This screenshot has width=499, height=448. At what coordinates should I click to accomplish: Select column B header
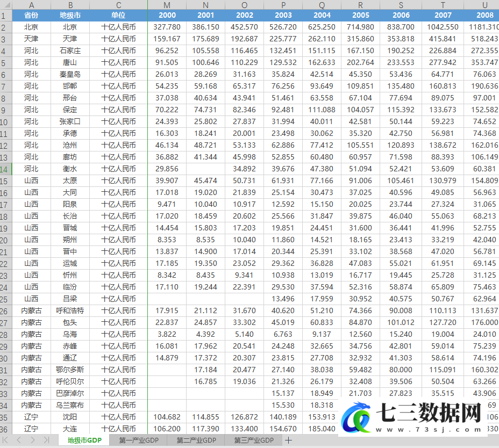pos(70,5)
